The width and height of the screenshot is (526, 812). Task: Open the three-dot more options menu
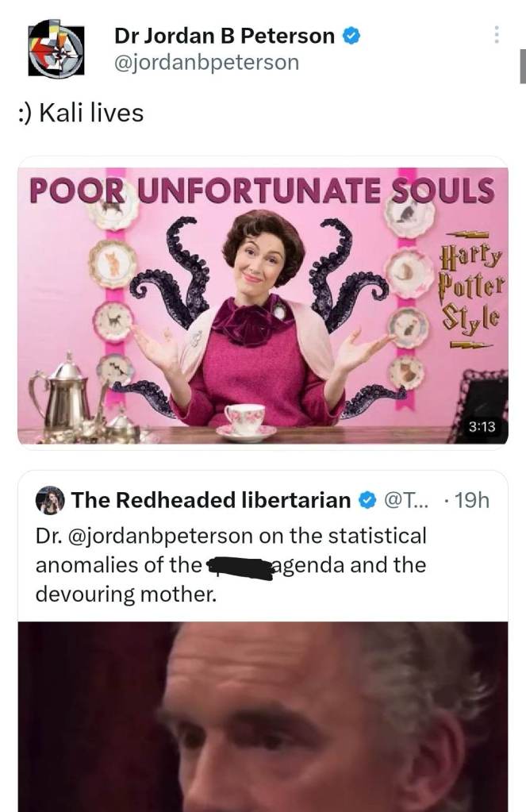pos(495,35)
